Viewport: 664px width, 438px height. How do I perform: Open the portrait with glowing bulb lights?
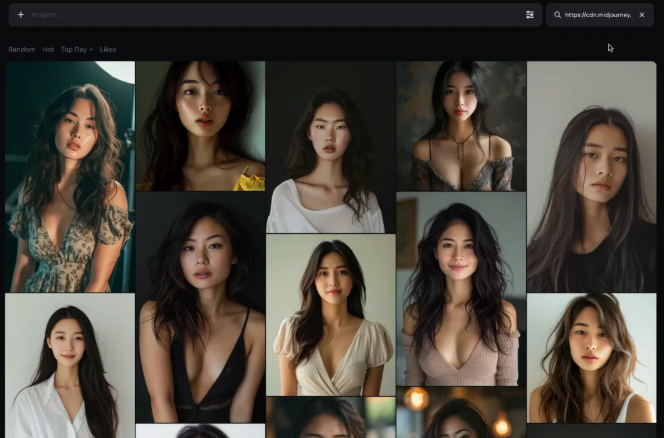(461, 413)
